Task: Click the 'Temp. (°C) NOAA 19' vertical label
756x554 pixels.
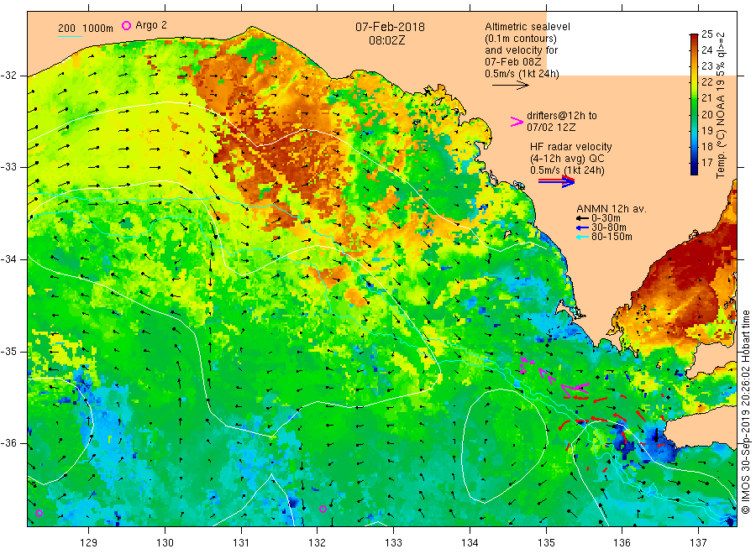Action: coord(721,128)
